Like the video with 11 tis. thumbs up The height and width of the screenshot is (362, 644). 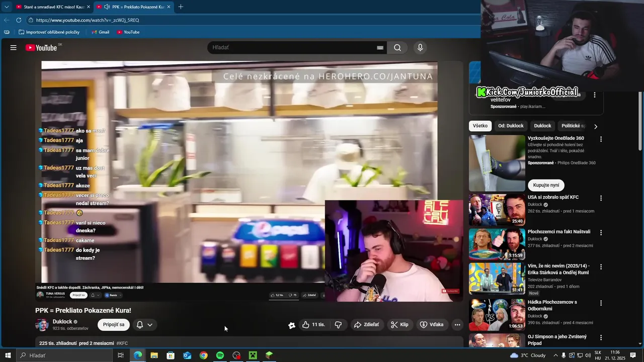(314, 325)
